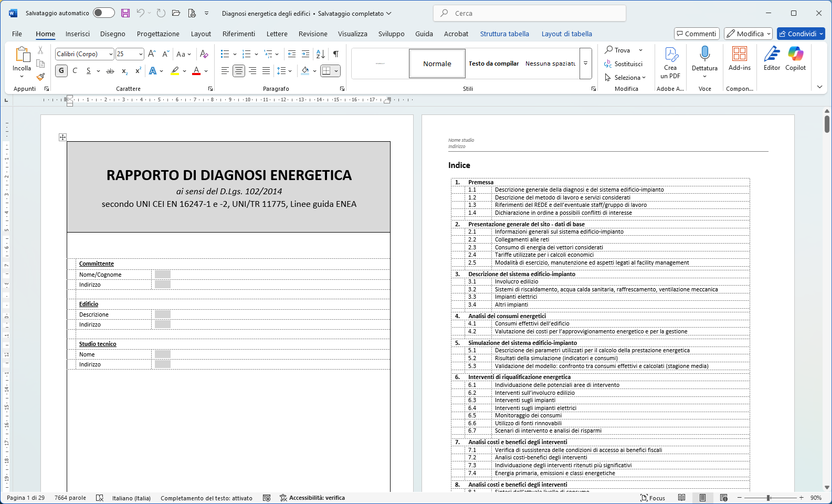832x504 pixels.
Task: Click the spelling check icon in status bar
Action: point(100,498)
